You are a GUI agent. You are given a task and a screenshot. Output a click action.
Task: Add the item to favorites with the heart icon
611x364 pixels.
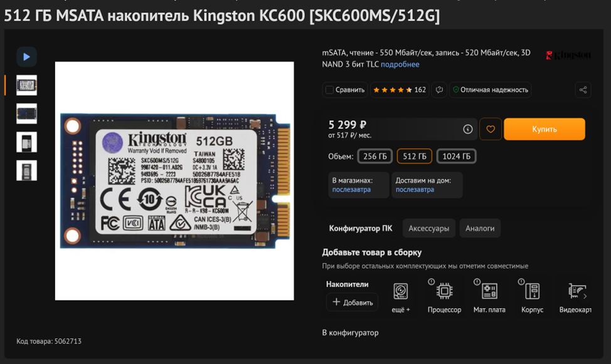pyautogui.click(x=490, y=129)
